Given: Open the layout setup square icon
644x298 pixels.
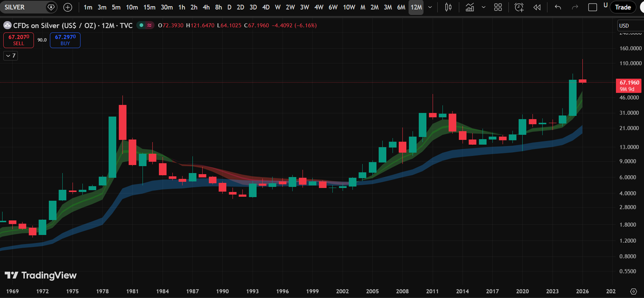Looking at the screenshot, I should [x=592, y=8].
